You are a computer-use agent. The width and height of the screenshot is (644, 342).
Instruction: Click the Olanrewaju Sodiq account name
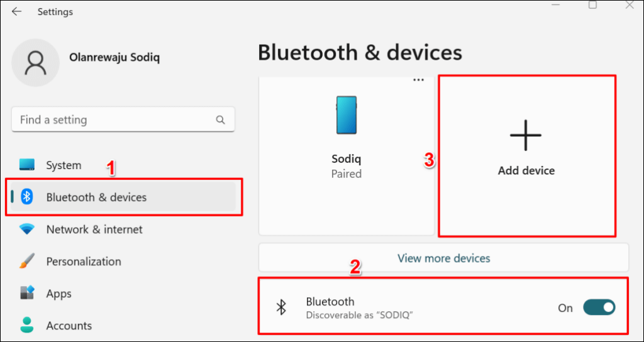[114, 57]
